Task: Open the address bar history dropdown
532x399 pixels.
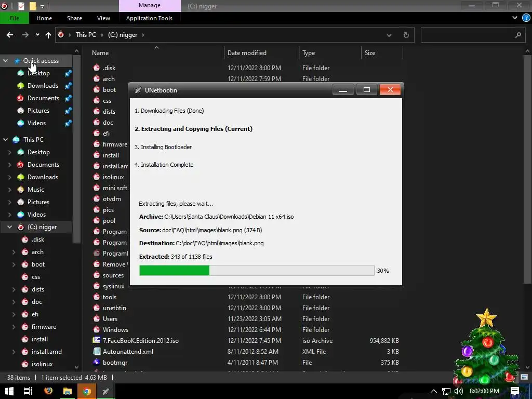Action: [x=389, y=35]
